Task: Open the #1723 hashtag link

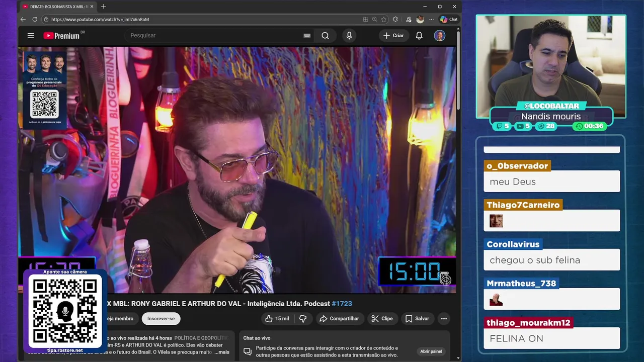Action: (342, 304)
